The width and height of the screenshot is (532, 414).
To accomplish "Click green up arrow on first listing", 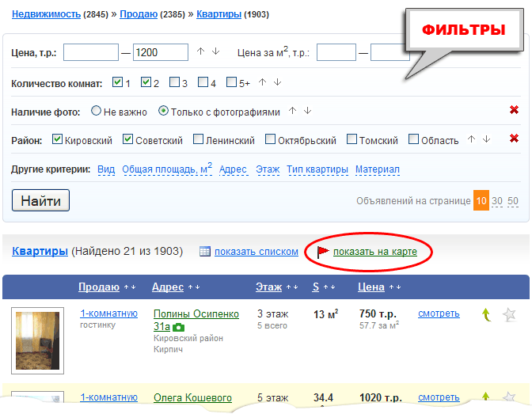I will tap(486, 315).
